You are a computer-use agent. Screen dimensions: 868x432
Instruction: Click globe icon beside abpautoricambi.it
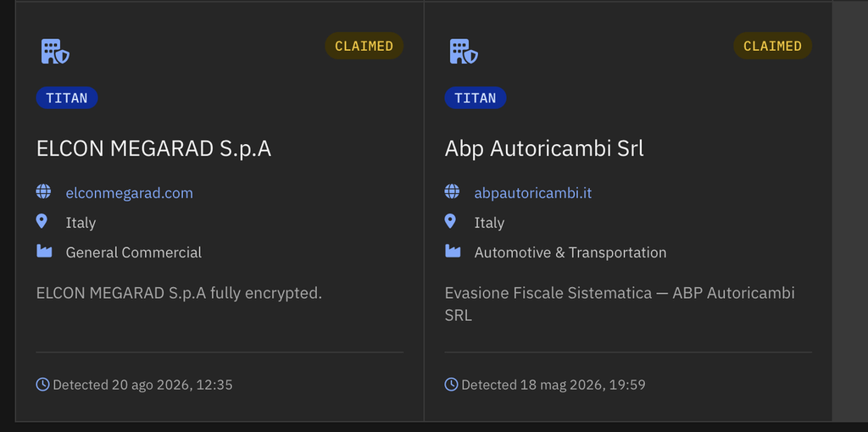(452, 192)
